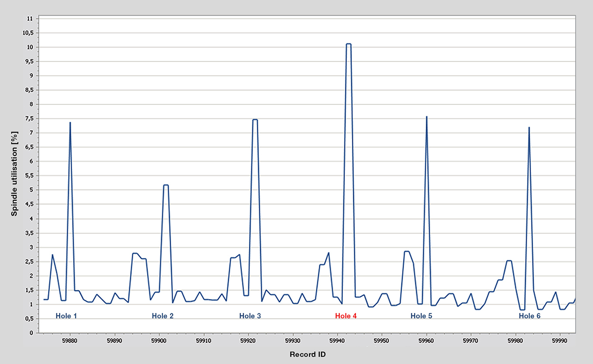This screenshot has width=593, height=364.
Task: Click y-axis tick label 1,5
Action: click(28, 290)
